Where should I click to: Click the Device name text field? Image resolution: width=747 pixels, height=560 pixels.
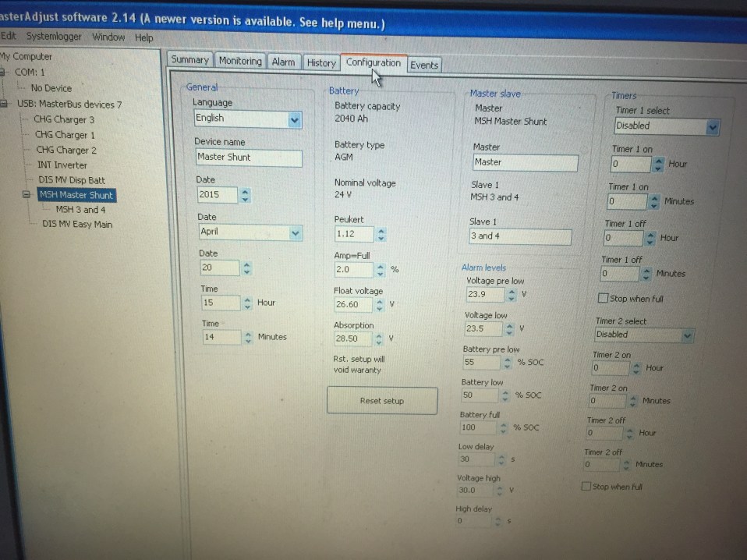point(248,158)
